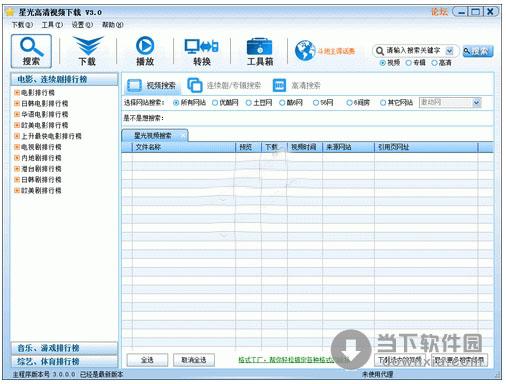Switch to 星光视频搜索 results tab
506x384 pixels.
pyautogui.click(x=153, y=135)
